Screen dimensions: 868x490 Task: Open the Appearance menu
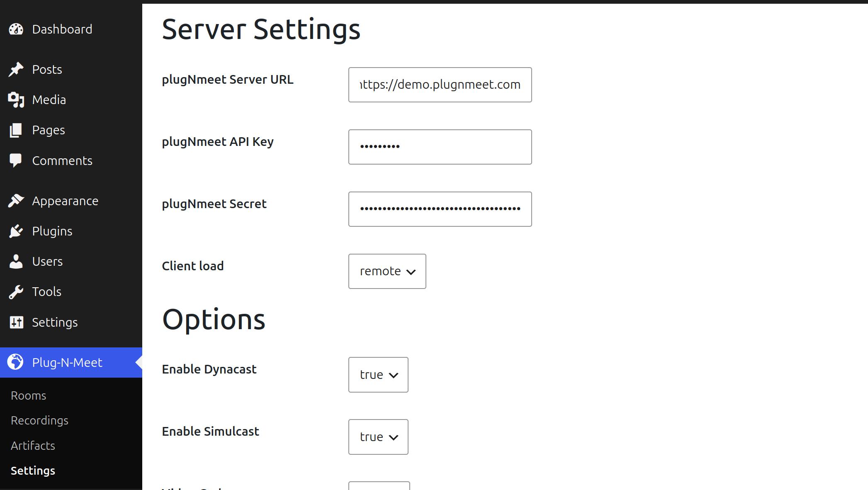71,201
